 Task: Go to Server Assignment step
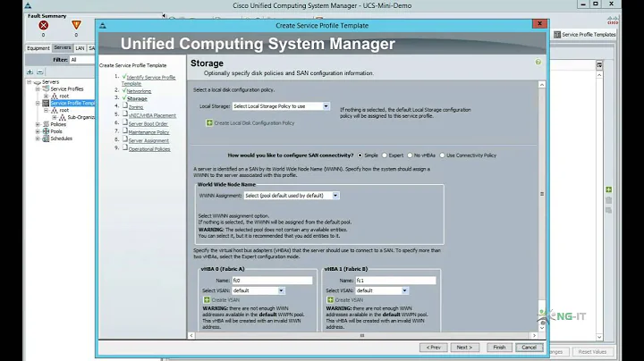point(148,140)
